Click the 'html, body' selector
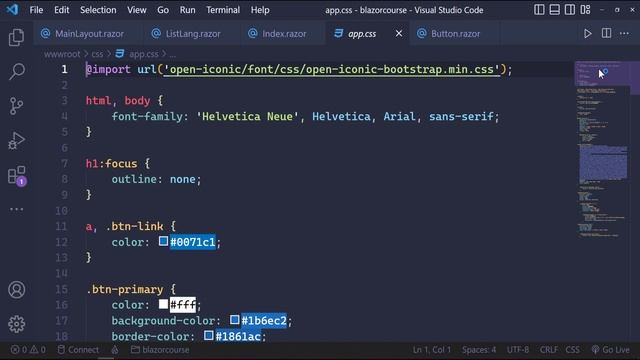Screen dimensions: 640x360 point(118,101)
